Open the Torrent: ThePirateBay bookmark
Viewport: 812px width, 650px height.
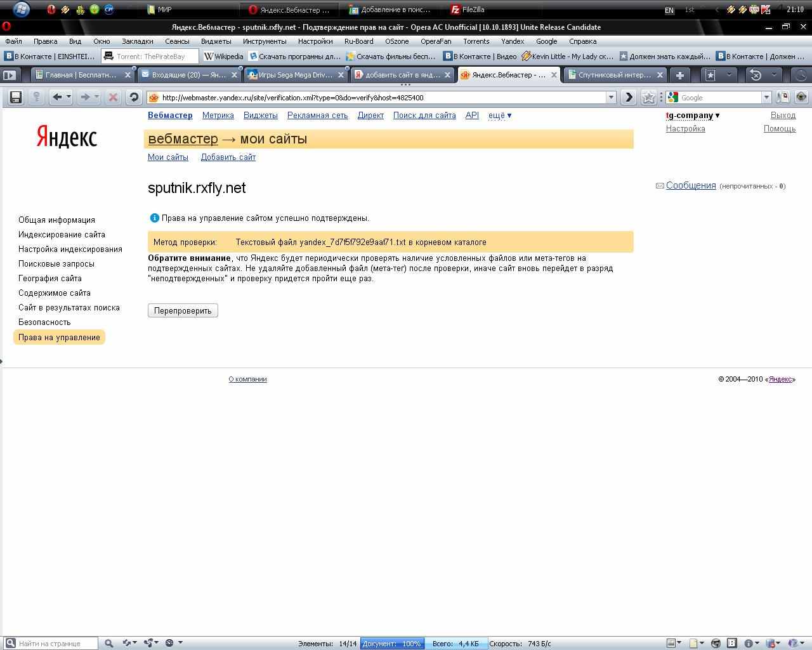pyautogui.click(x=150, y=56)
